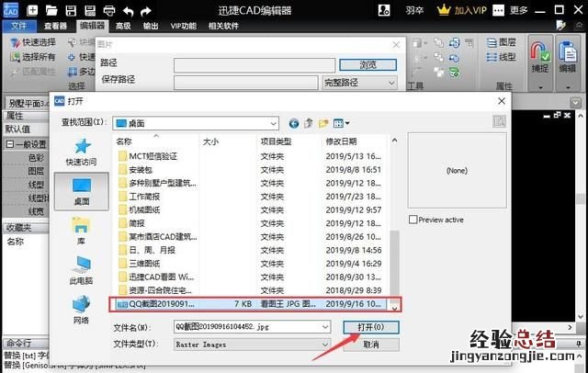
Task: Click the 快速选择 quick select tool
Action: [33, 42]
